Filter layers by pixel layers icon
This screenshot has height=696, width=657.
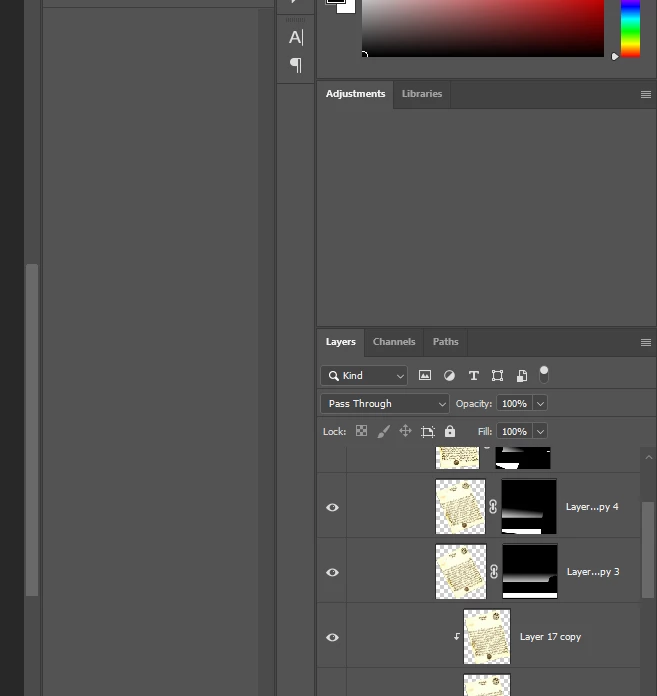pos(425,376)
